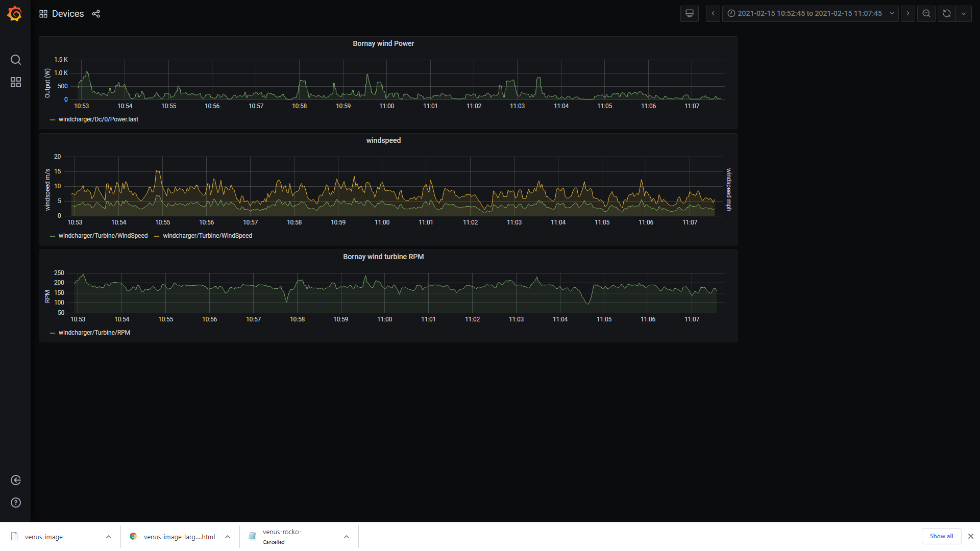Show all downloads

941,536
